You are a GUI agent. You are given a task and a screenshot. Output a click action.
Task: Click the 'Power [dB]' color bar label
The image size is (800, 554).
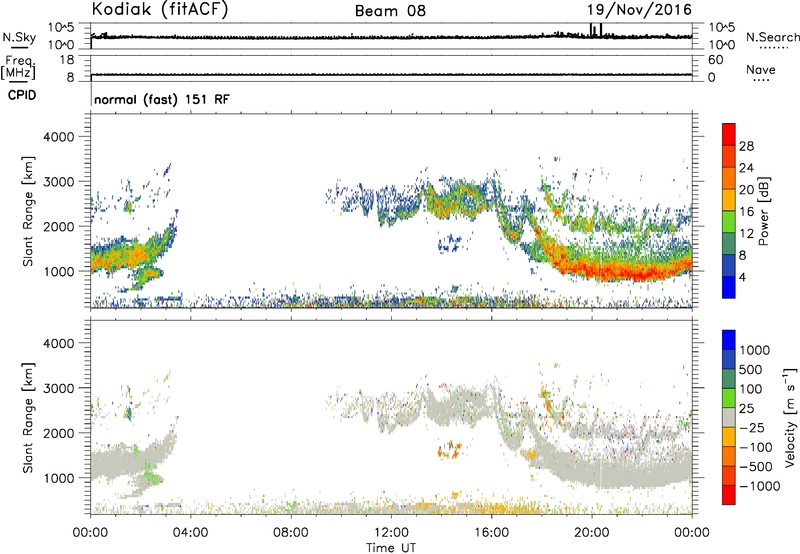click(763, 211)
